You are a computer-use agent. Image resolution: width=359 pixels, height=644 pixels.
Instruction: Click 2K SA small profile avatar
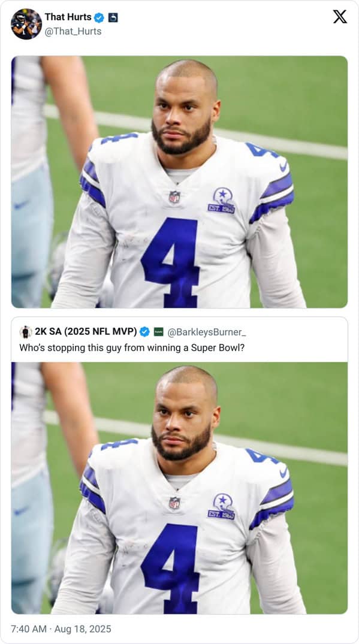click(x=25, y=332)
